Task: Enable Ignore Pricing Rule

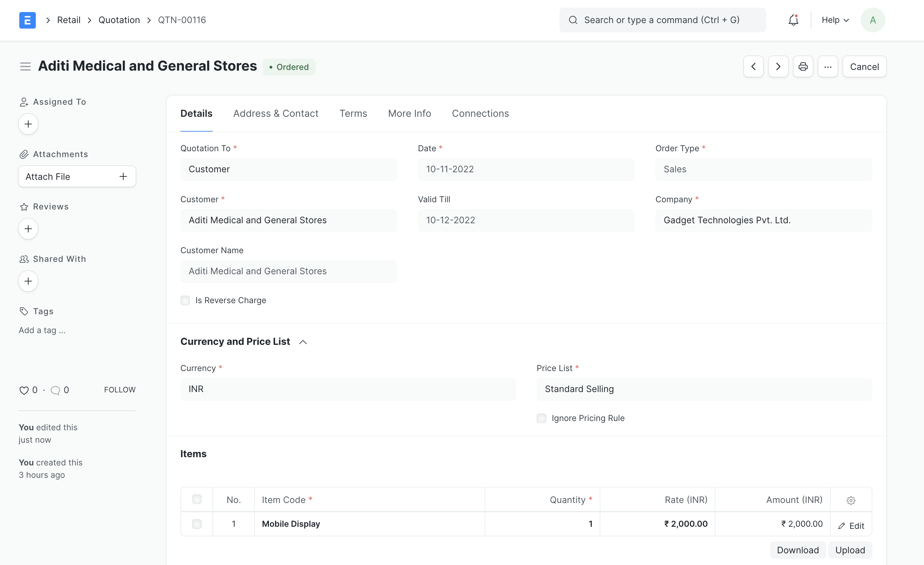Action: 542,418
